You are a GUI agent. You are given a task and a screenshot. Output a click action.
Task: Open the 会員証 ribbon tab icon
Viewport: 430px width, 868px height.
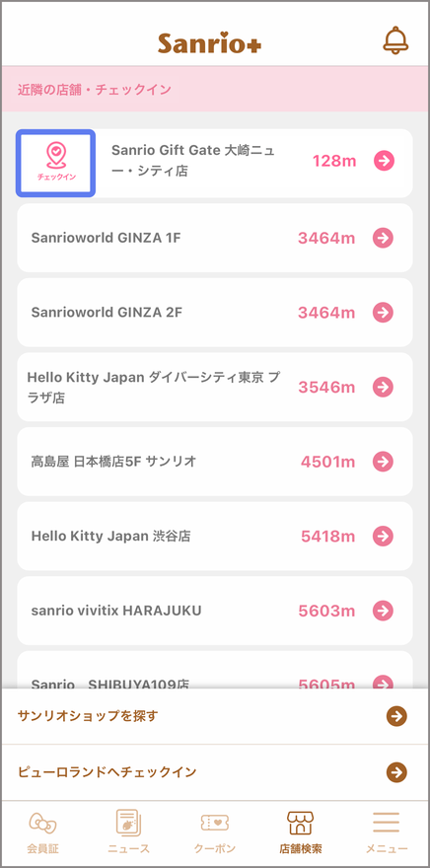pyautogui.click(x=42, y=824)
